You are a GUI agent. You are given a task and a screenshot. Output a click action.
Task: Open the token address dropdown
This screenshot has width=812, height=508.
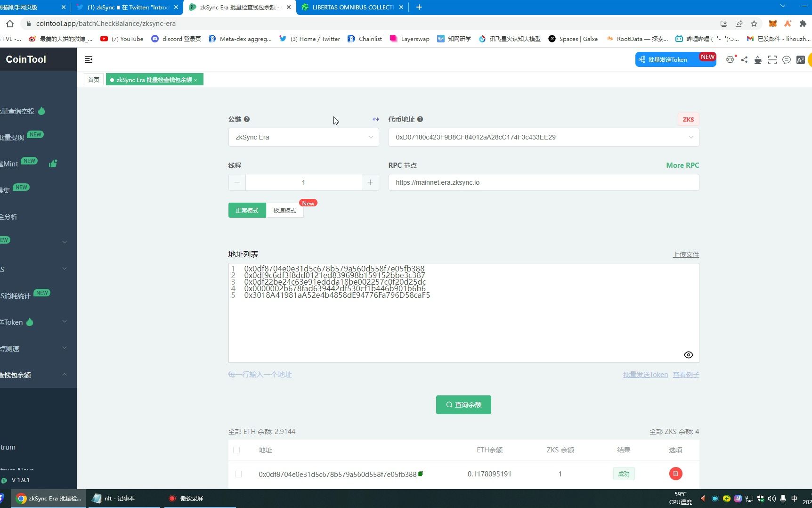point(544,137)
